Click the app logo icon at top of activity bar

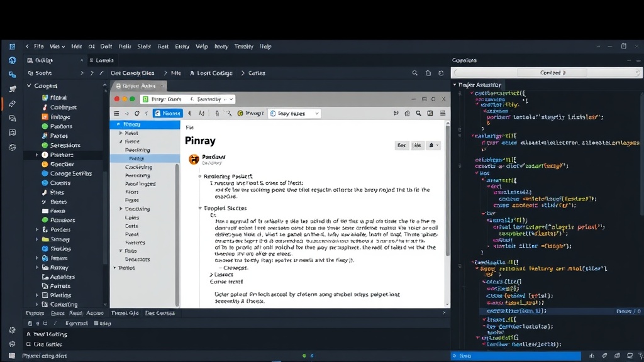click(13, 47)
